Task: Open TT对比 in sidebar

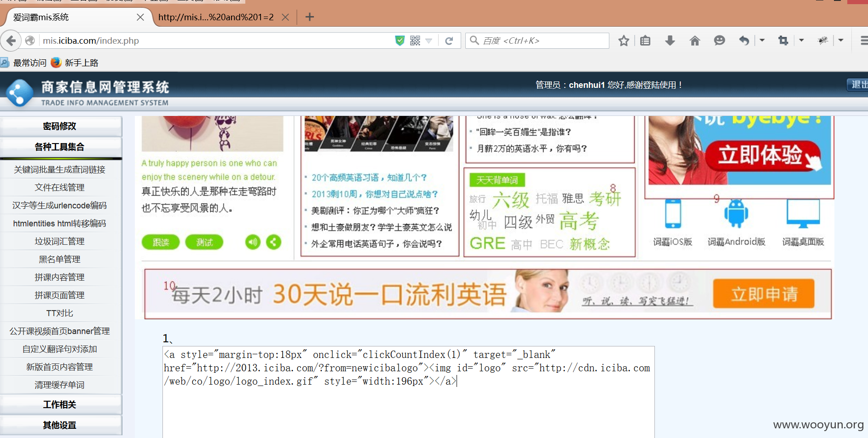Action: 60,313
